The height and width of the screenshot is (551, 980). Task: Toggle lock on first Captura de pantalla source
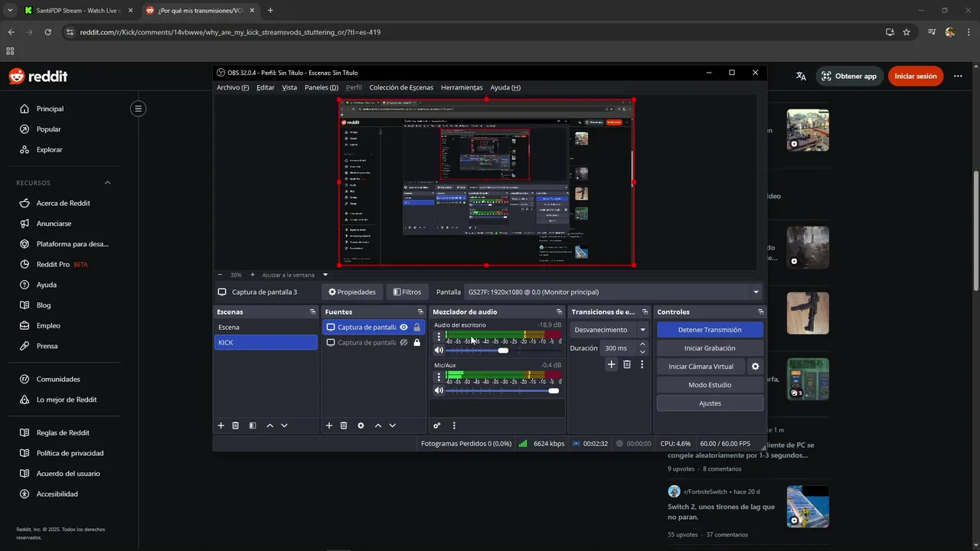[x=416, y=327]
